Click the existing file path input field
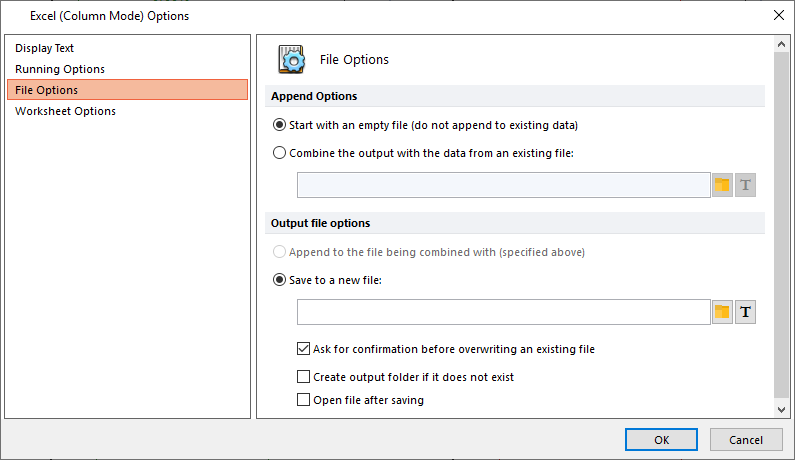Screen dimensions: 795x460 [x=503, y=185]
